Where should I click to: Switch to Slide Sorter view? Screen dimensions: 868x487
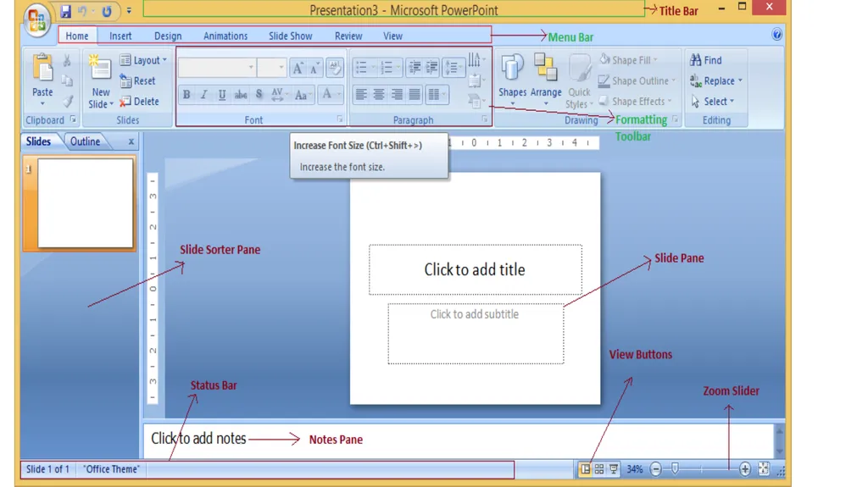coord(599,469)
